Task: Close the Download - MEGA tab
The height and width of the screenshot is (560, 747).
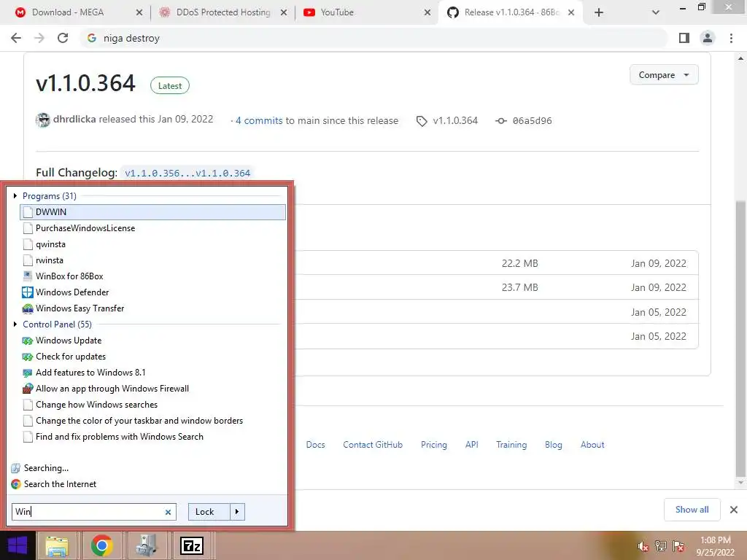Action: (139, 12)
